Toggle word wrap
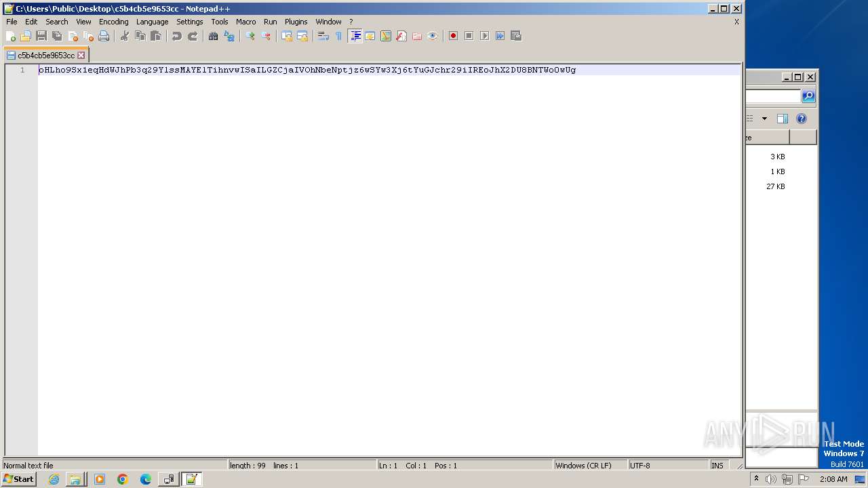 coord(323,36)
